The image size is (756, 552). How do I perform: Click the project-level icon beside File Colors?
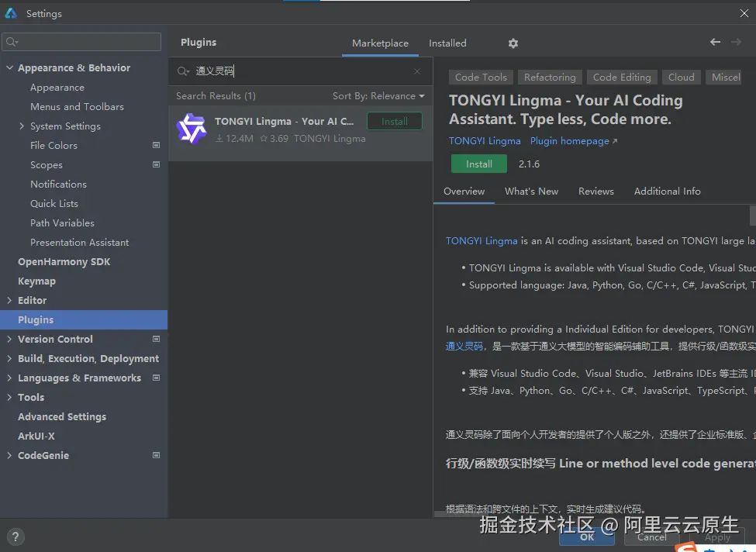tap(156, 145)
